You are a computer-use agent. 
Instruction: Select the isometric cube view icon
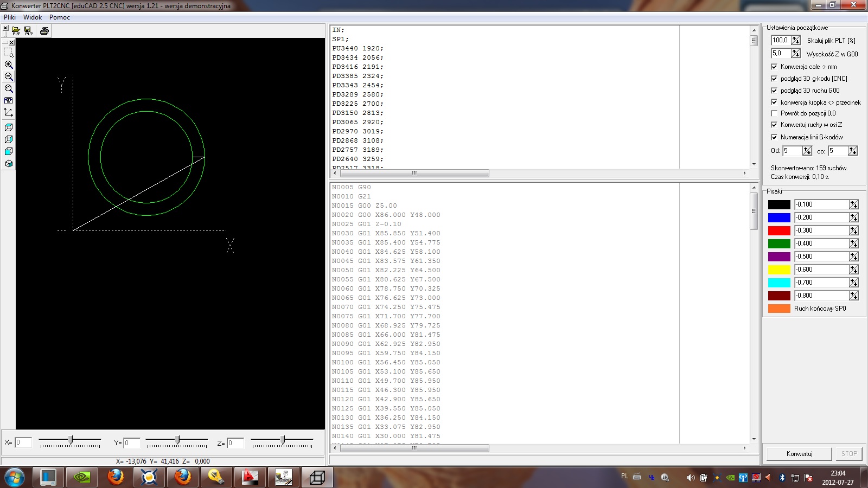(9, 163)
